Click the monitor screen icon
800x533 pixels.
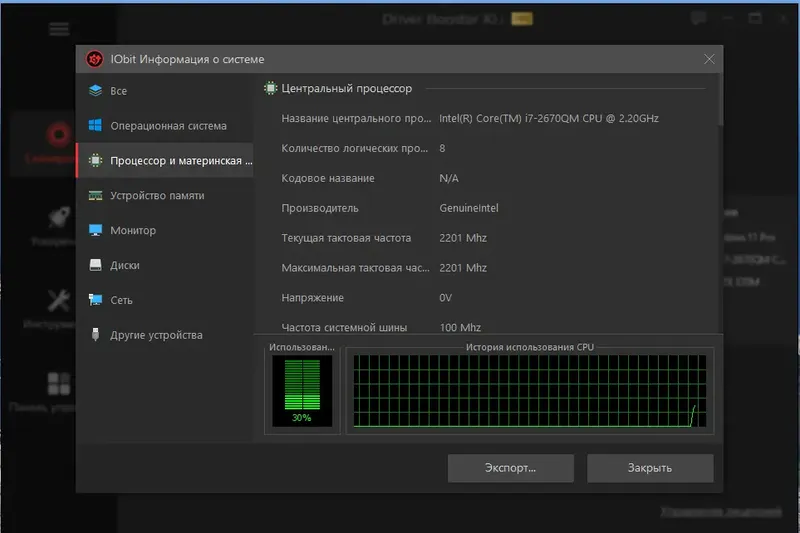[x=95, y=230]
